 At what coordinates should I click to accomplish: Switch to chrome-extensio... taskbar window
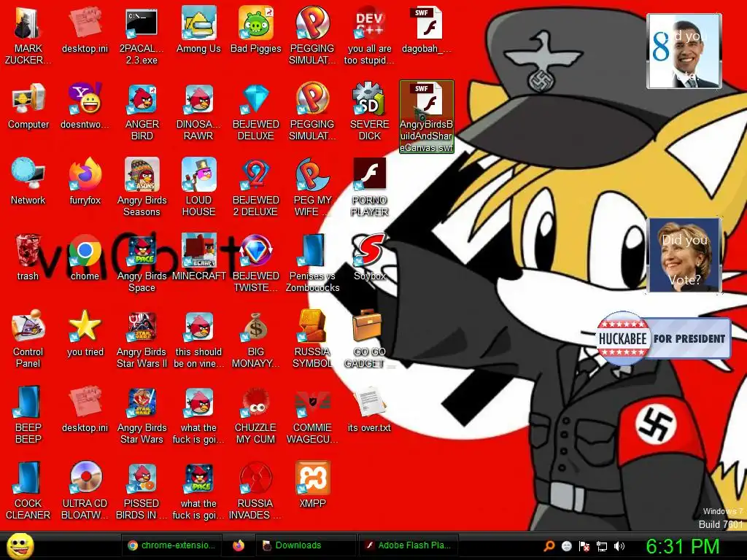(x=173, y=545)
